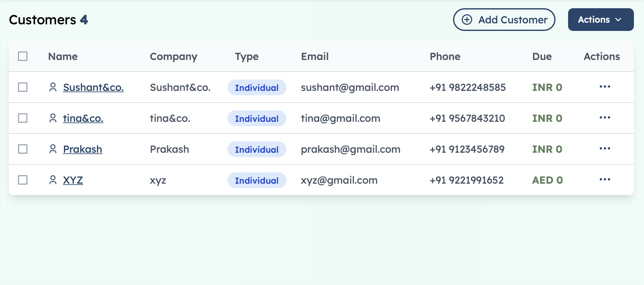
Task: Click person icon beside Sushant&co. name
Action: tap(53, 87)
